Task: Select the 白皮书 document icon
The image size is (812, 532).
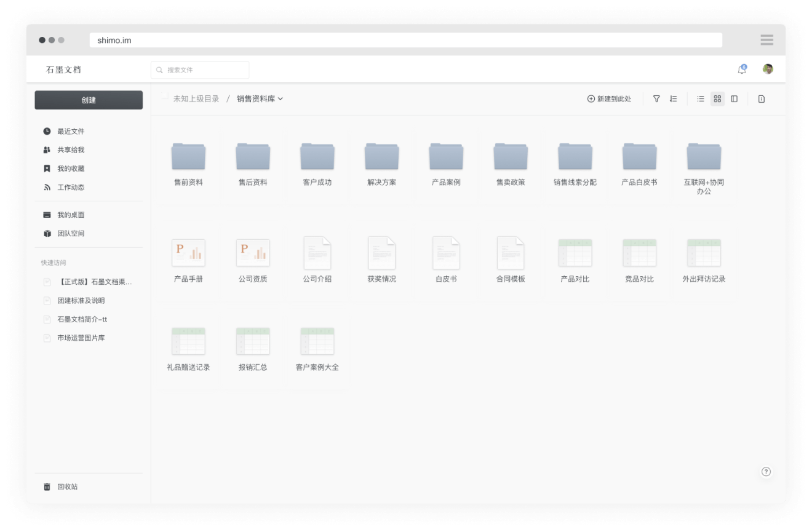Action: click(446, 253)
